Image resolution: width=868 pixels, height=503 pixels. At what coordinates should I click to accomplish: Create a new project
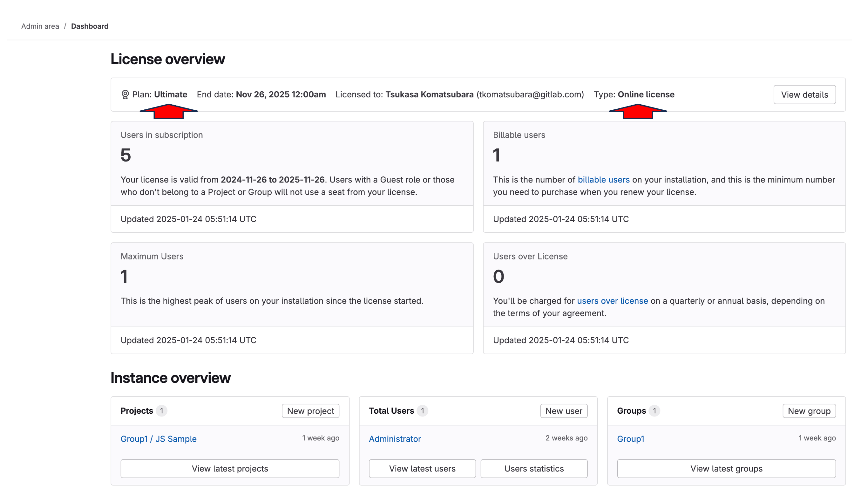(310, 410)
